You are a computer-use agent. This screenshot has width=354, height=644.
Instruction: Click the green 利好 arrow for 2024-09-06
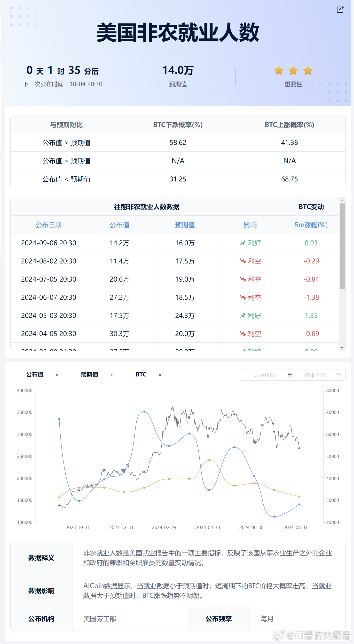[243, 243]
